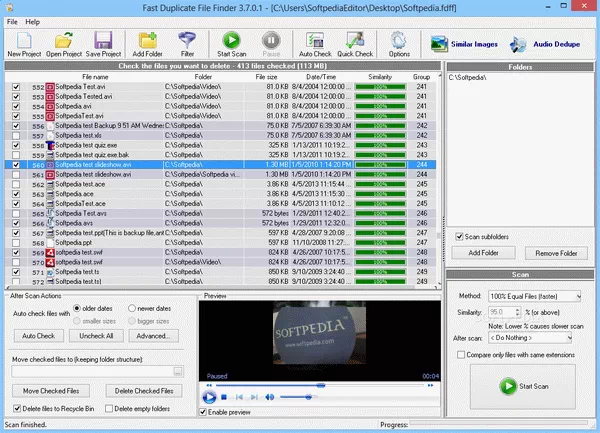Image resolution: width=600 pixels, height=433 pixels.
Task: Click the move destination path field
Action: pos(92,371)
